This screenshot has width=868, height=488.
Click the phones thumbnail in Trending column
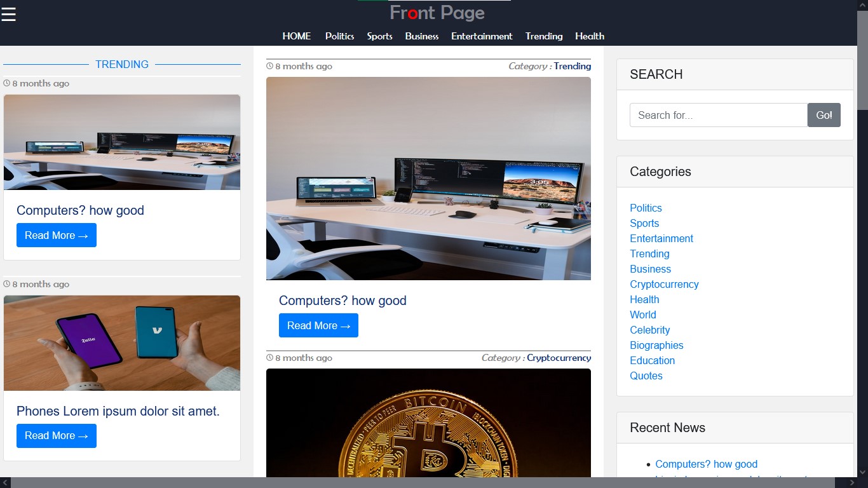coord(122,343)
